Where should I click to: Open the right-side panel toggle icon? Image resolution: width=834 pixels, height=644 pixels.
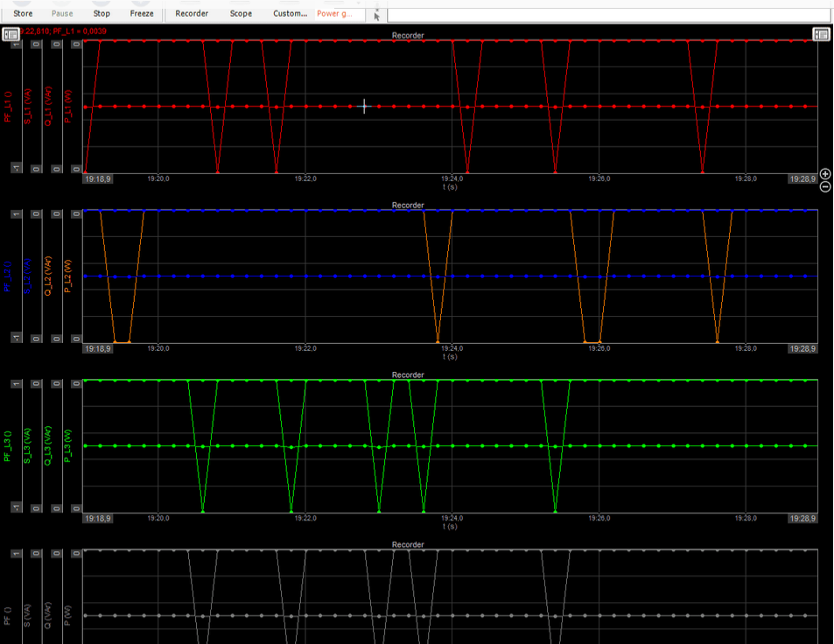coord(821,35)
